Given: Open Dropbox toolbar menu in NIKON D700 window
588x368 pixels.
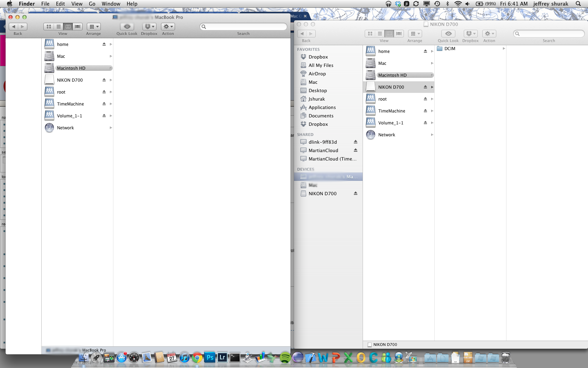Looking at the screenshot, I should [x=471, y=34].
